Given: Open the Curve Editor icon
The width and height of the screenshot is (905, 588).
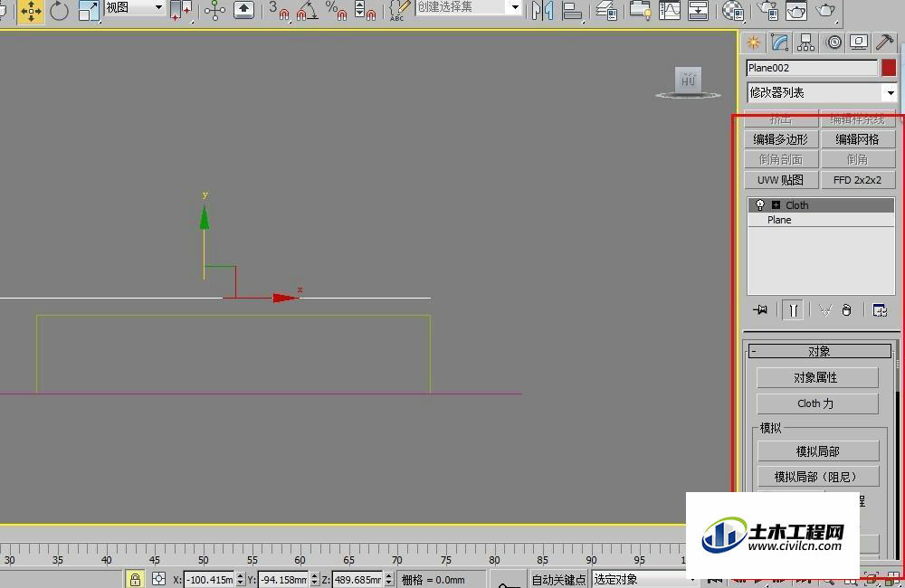Looking at the screenshot, I should point(670,10).
